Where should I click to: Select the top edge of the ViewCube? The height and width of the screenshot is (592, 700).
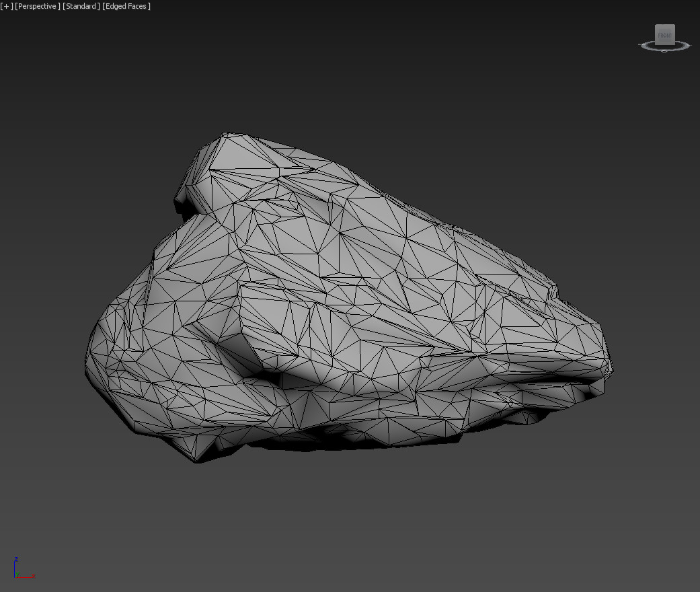[x=665, y=24]
